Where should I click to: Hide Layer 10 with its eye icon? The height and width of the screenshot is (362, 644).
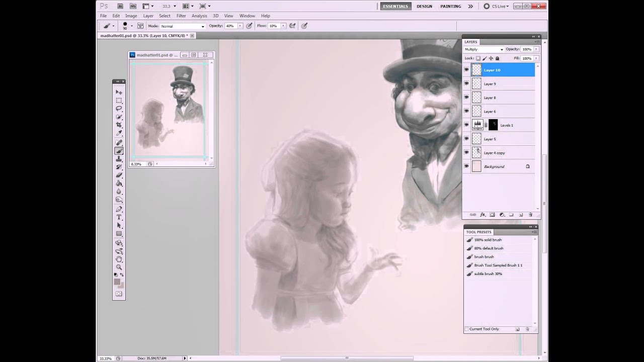coord(466,70)
